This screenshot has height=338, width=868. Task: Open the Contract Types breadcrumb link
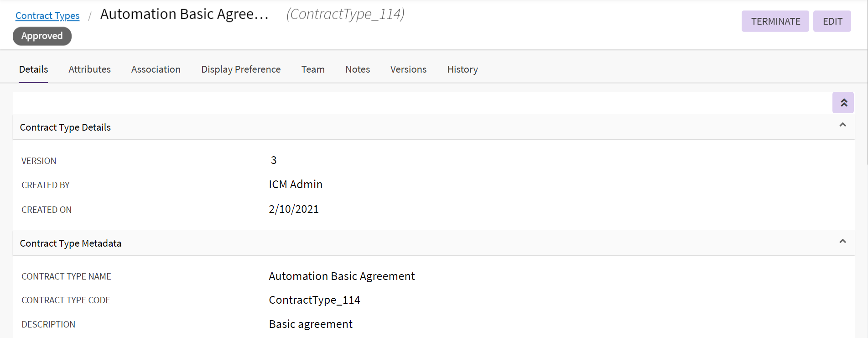tap(47, 16)
